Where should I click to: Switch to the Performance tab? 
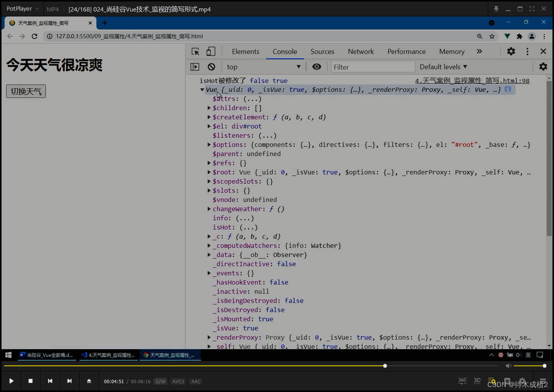[406, 52]
